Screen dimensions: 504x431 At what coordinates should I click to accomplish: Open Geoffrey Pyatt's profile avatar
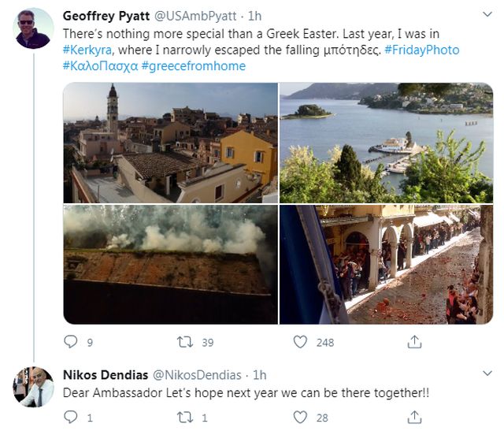(34, 28)
